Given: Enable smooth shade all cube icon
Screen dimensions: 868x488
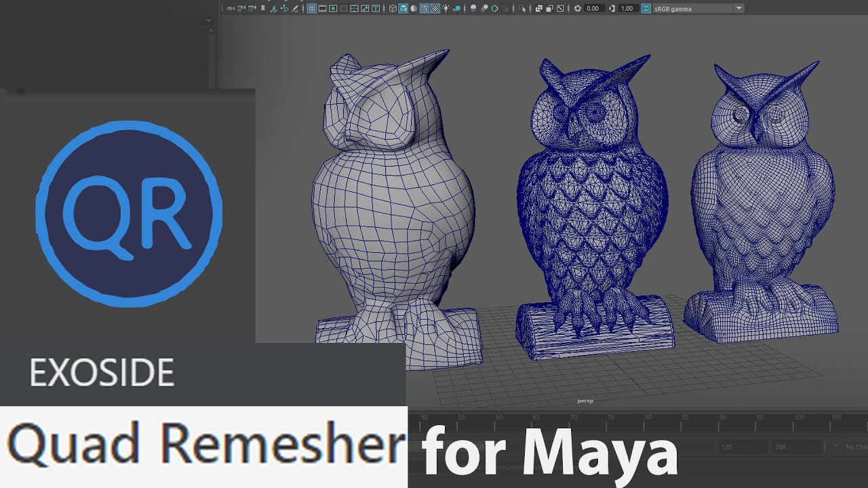Looking at the screenshot, I should pos(403,9).
